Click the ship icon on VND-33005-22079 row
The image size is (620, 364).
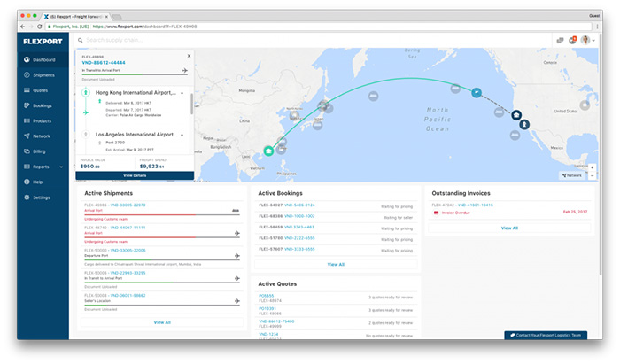pos(236,211)
